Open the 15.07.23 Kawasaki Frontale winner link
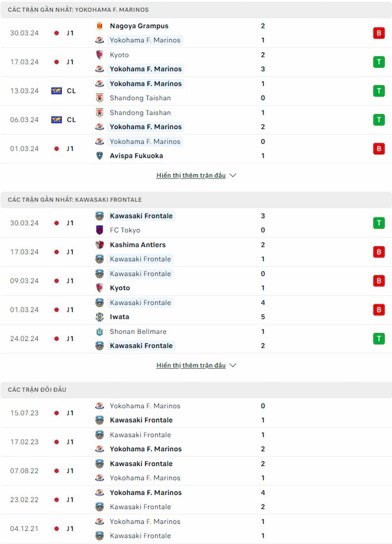The width and height of the screenshot is (392, 544). point(141,420)
